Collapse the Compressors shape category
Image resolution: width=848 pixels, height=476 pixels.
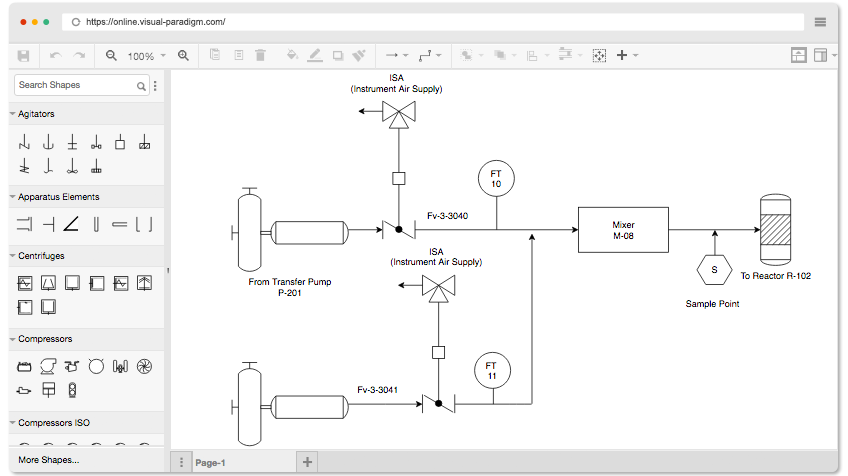pos(87,339)
